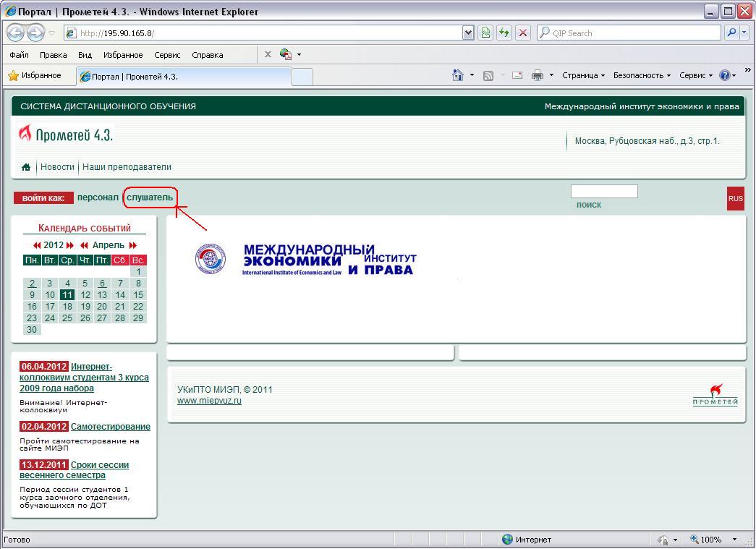
Task: Go to next year in calendar
Action: pos(70,245)
